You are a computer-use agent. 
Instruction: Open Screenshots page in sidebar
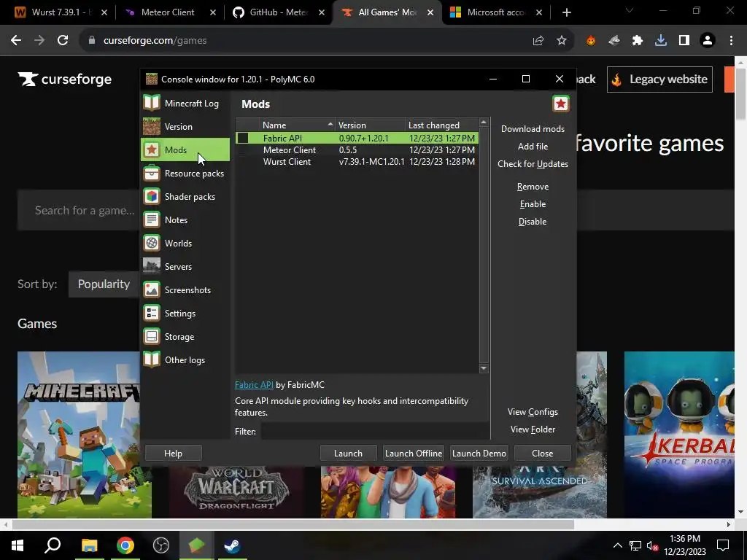(185, 290)
